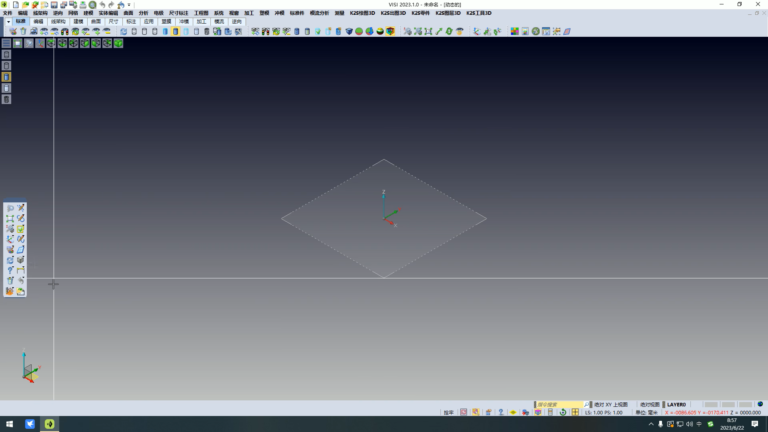Image resolution: width=768 pixels, height=432 pixels.
Task: Click the floppy-disk Save icon
Action: pos(54,5)
